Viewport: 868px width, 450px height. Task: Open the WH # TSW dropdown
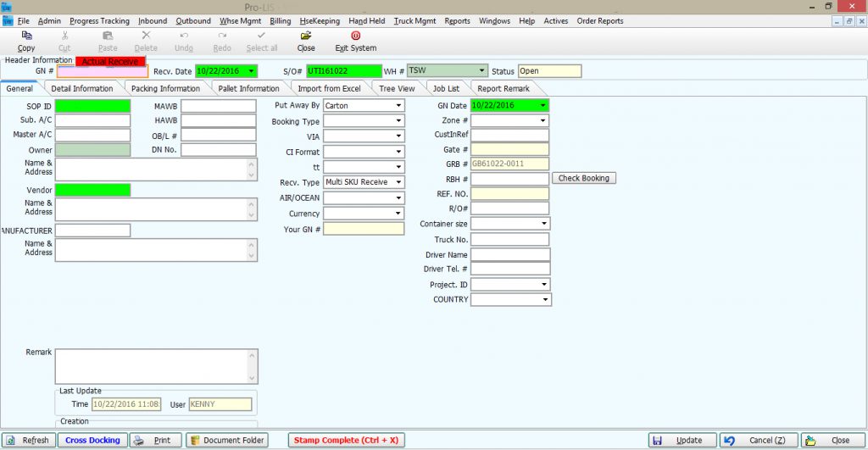tap(481, 71)
